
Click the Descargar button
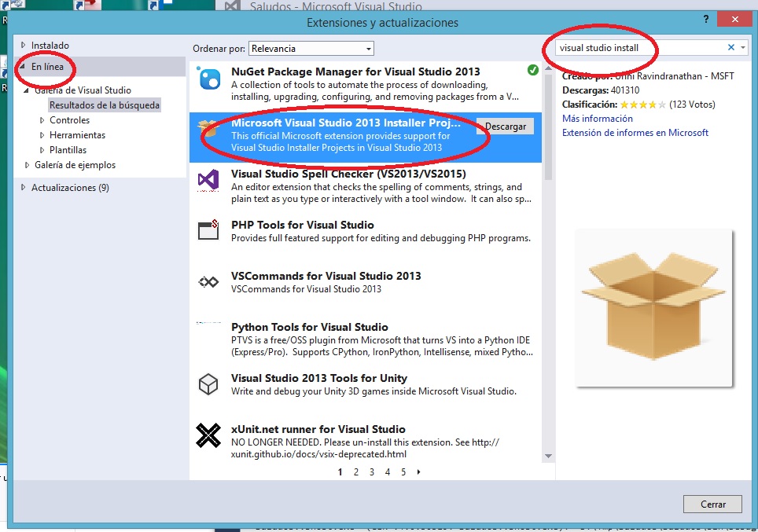505,126
